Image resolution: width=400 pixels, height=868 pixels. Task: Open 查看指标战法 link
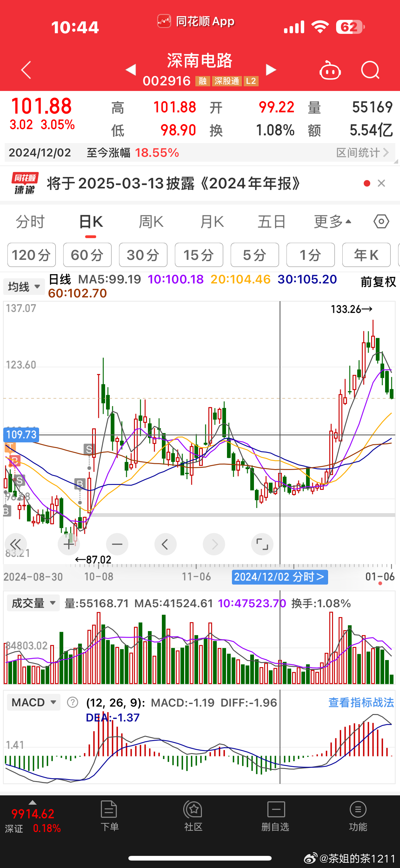[x=361, y=703]
